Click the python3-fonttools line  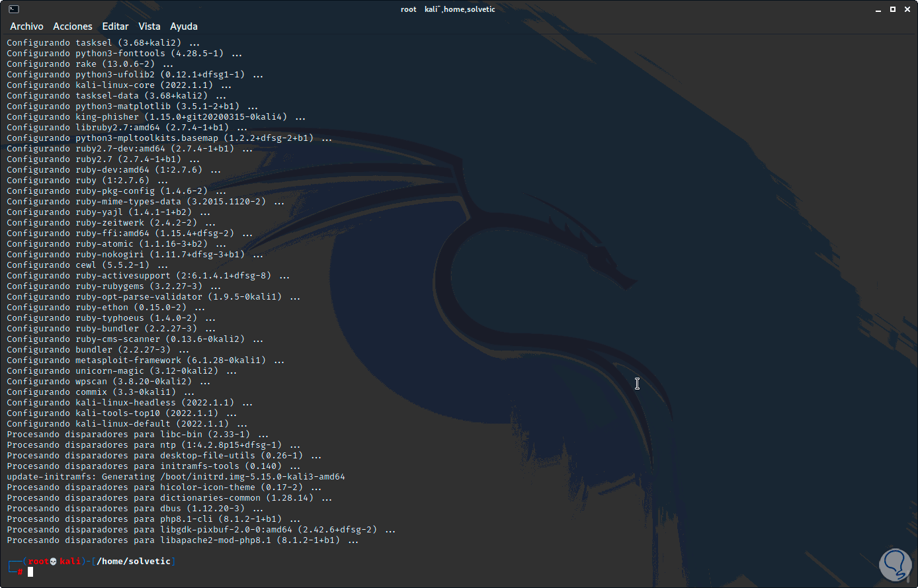[124, 54]
